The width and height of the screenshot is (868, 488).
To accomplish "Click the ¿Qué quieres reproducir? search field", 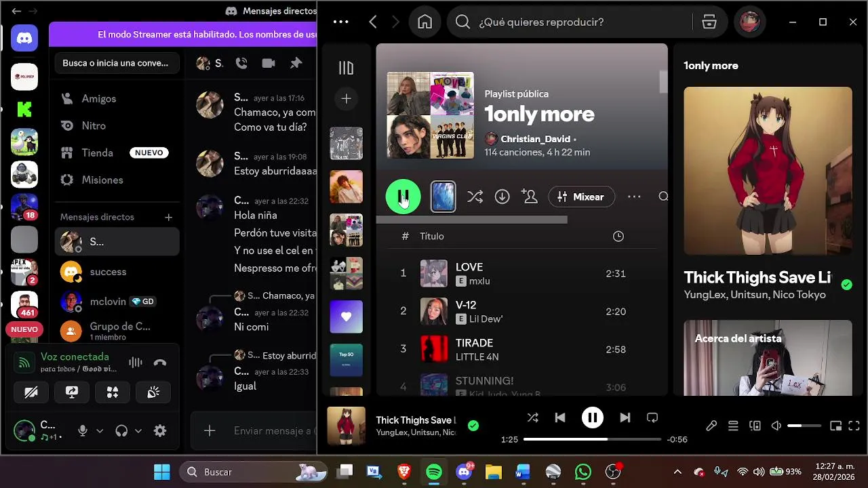I will tap(570, 22).
